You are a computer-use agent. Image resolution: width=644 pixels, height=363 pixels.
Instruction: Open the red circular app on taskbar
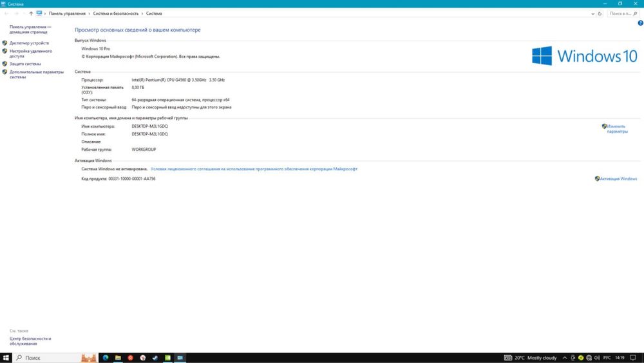pyautogui.click(x=130, y=358)
